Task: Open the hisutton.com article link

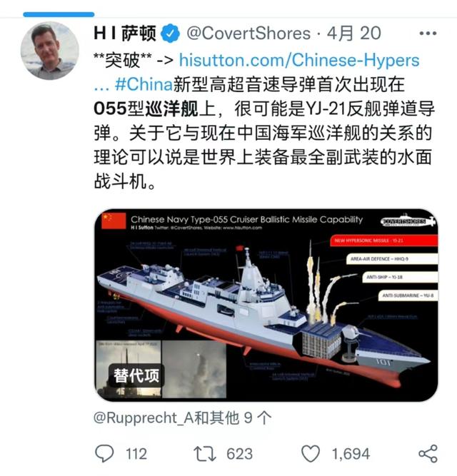Action: 299,60
